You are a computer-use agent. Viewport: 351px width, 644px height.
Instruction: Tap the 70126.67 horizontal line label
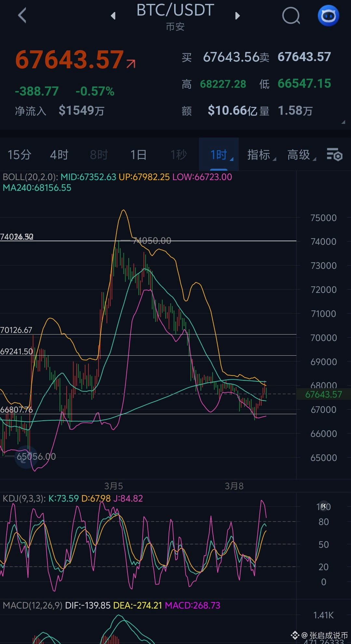16,330
